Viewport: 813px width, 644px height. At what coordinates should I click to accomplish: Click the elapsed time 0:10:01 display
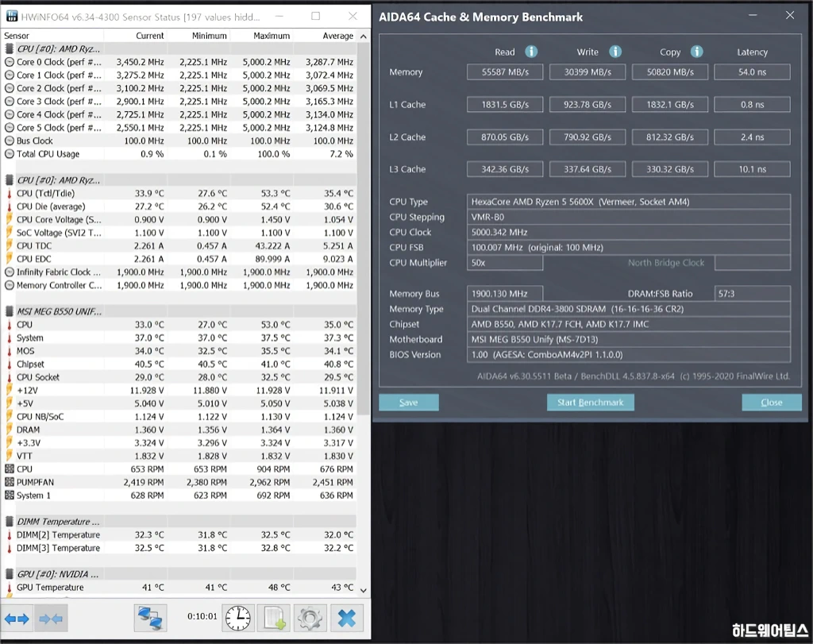click(202, 616)
